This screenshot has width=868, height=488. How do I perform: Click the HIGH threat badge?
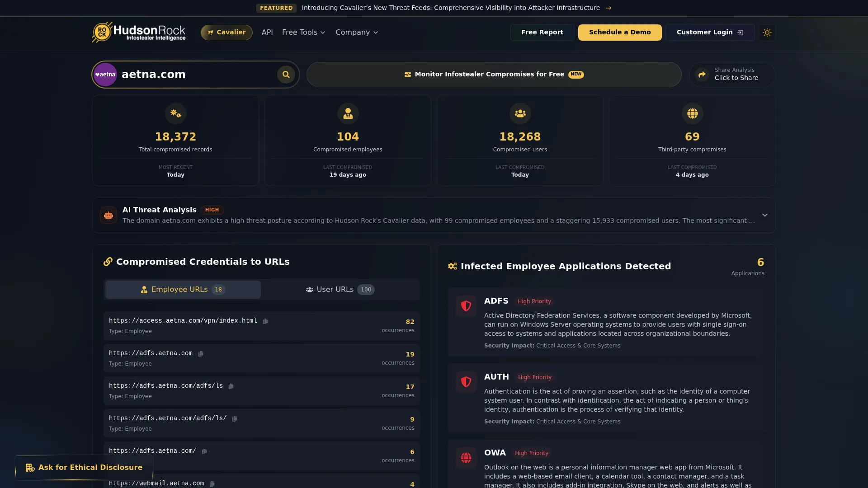coord(212,210)
